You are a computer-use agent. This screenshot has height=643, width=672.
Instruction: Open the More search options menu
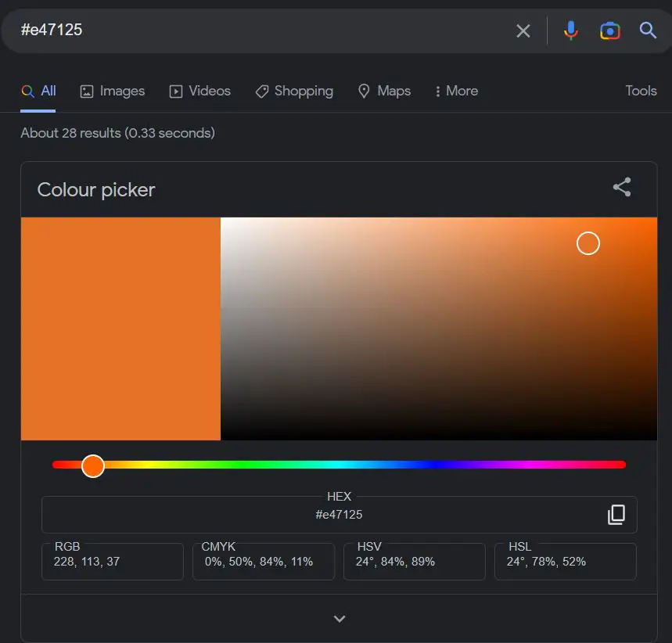tap(456, 91)
